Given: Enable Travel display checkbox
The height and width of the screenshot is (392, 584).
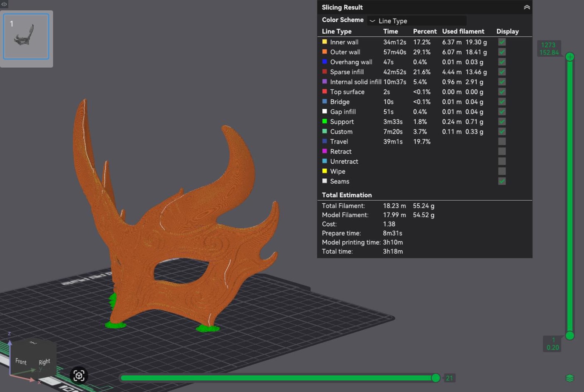Looking at the screenshot, I should (x=502, y=141).
